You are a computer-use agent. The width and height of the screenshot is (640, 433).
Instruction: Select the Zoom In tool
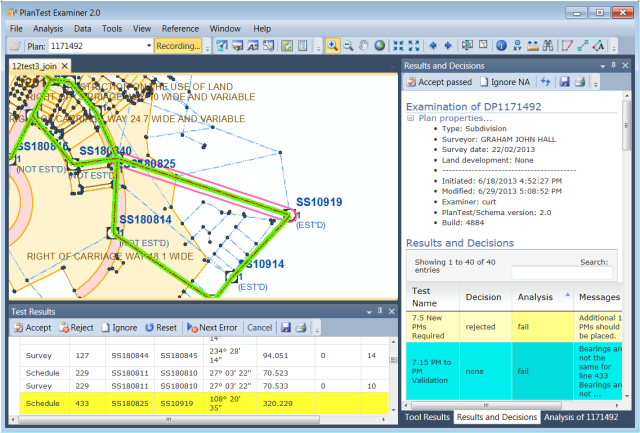tap(332, 46)
